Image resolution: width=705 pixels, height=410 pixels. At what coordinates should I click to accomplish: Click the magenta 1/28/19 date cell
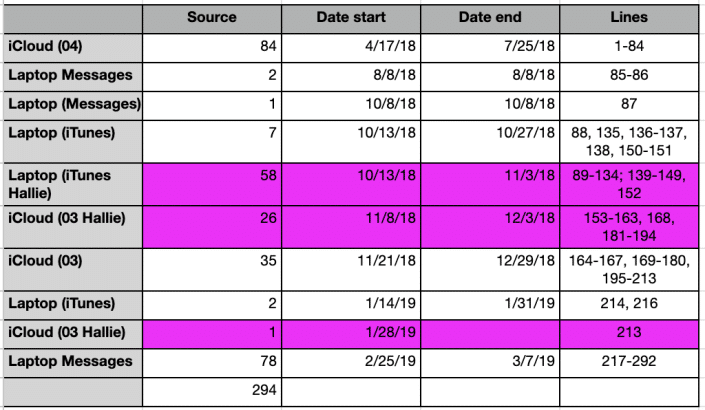click(351, 331)
